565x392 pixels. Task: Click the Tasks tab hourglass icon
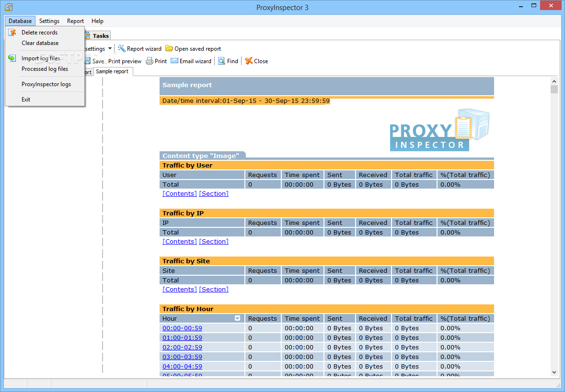(x=88, y=35)
